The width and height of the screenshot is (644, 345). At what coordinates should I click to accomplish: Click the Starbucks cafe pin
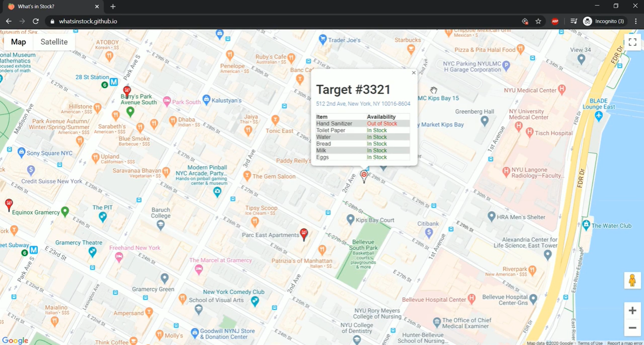(x=411, y=49)
